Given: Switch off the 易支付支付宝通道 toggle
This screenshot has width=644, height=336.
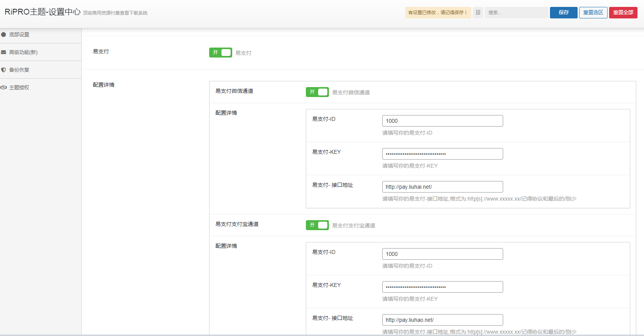Looking at the screenshot, I should (317, 225).
